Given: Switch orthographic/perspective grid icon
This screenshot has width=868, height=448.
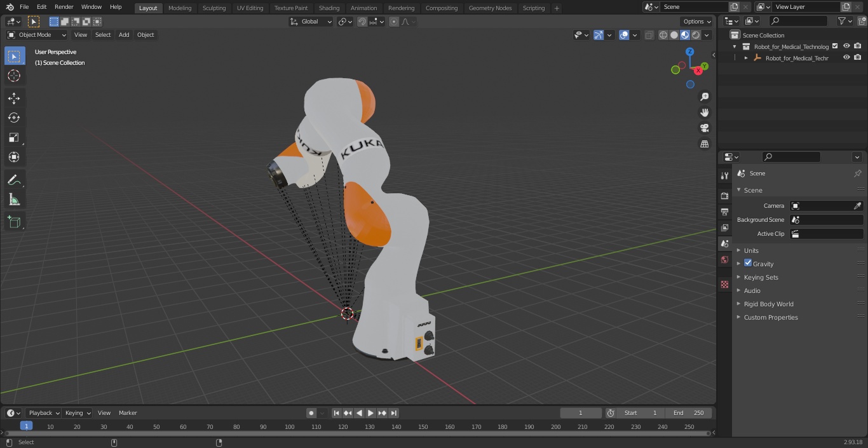Looking at the screenshot, I should point(704,144).
